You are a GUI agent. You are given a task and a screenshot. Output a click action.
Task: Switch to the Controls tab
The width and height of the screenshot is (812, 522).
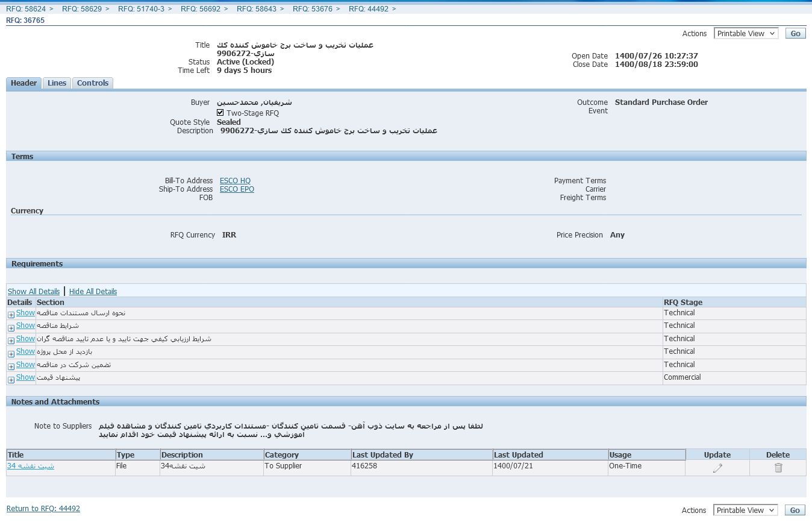(93, 83)
